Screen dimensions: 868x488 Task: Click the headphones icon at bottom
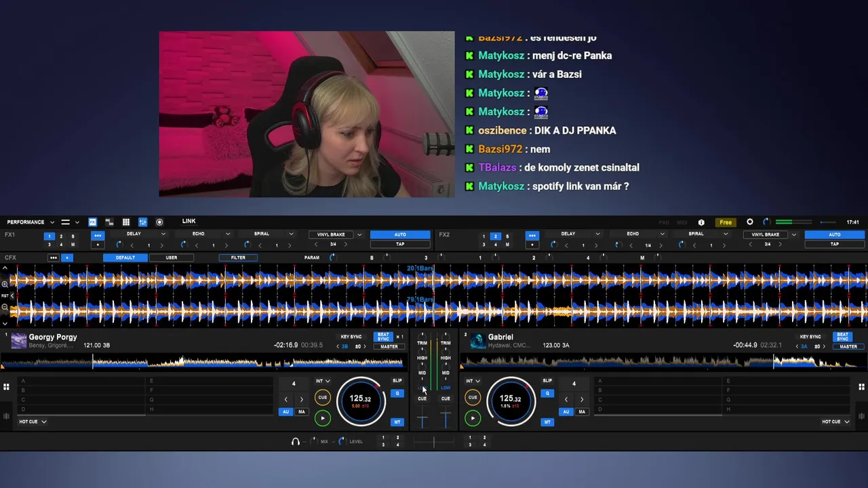point(296,441)
